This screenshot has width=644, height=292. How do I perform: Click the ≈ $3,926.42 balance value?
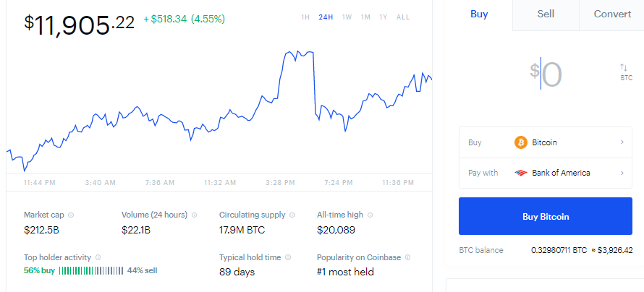click(x=612, y=250)
